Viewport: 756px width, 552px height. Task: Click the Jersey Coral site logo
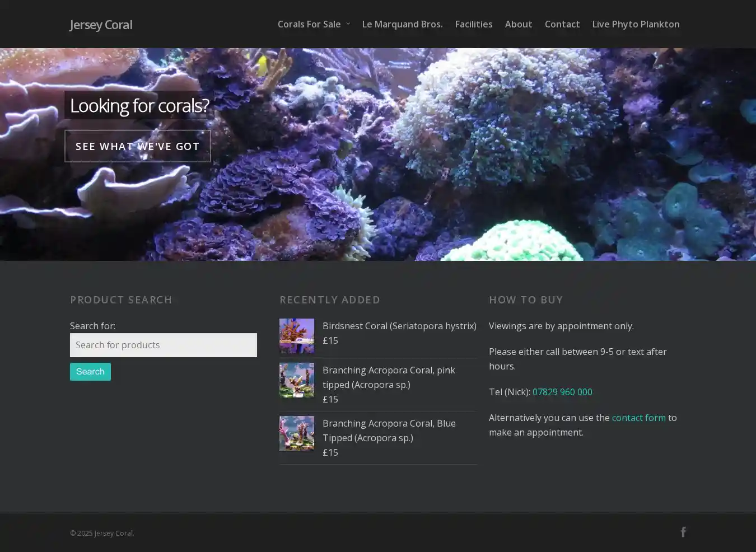tap(101, 25)
